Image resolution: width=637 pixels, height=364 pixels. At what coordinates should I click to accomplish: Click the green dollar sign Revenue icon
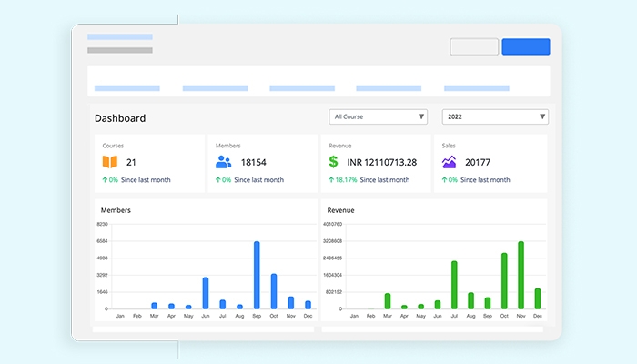(x=334, y=162)
